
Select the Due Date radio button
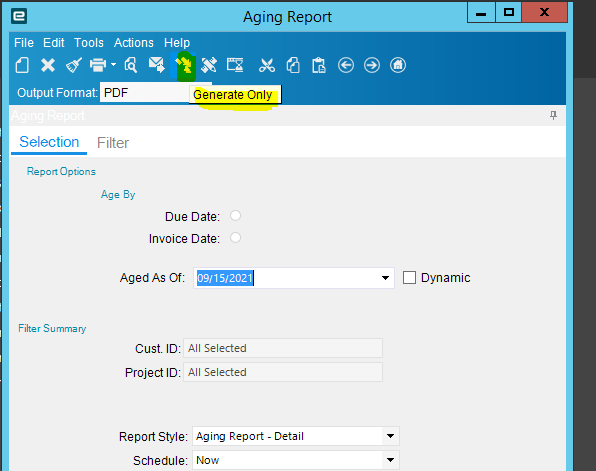click(x=235, y=216)
